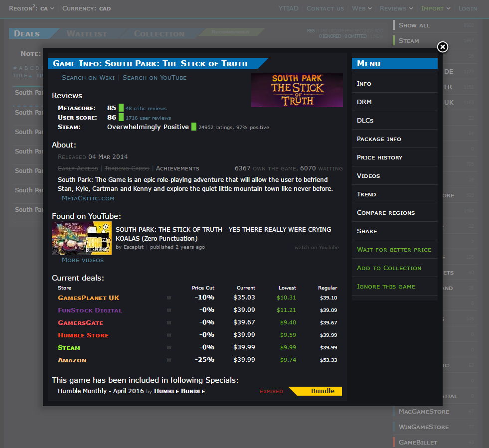Select GameBillet store filter
Viewport: 489px width, 448px height.
tap(435, 443)
